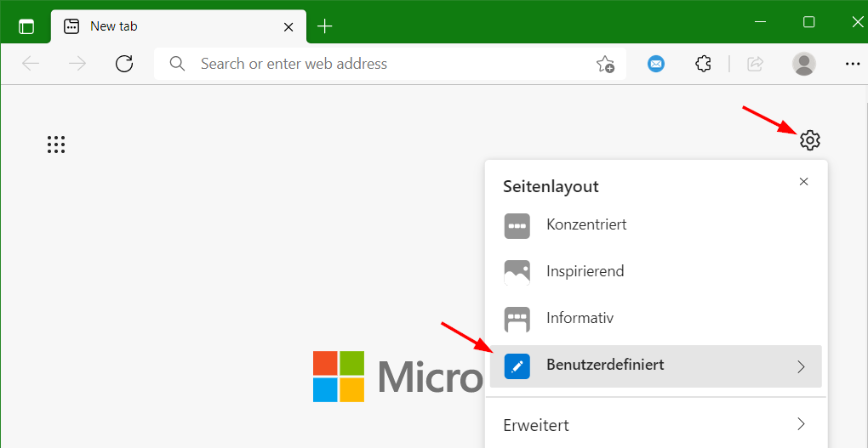
Task: Select the New tab browser tab
Action: click(x=179, y=26)
